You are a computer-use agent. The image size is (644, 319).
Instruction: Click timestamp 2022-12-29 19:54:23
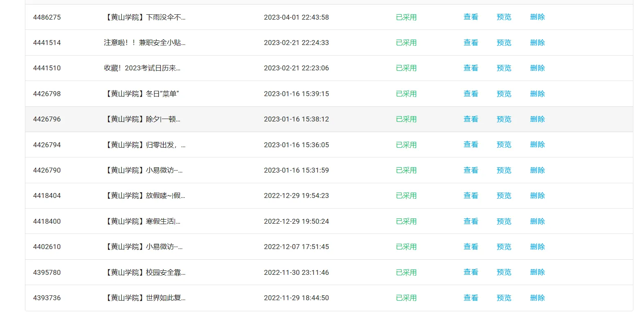(x=296, y=195)
